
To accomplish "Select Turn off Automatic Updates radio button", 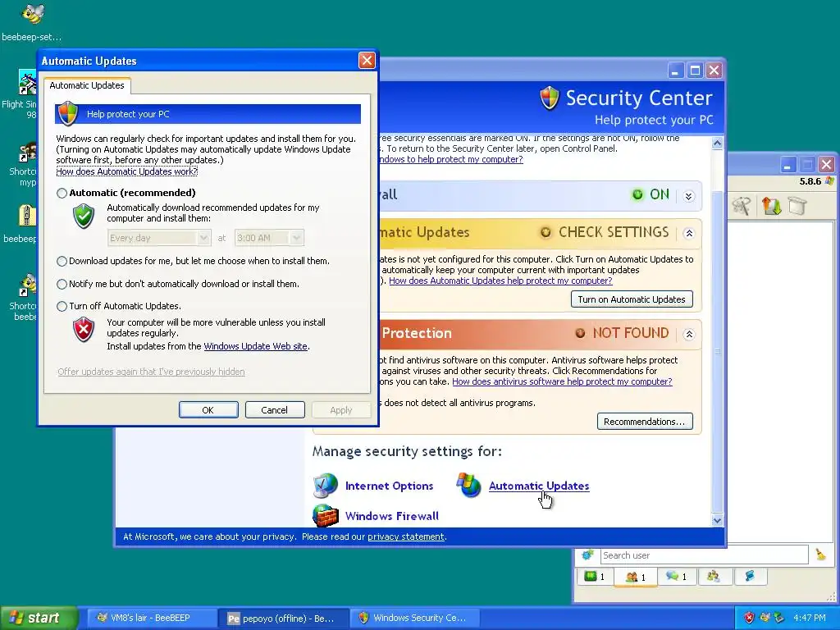I will (62, 306).
